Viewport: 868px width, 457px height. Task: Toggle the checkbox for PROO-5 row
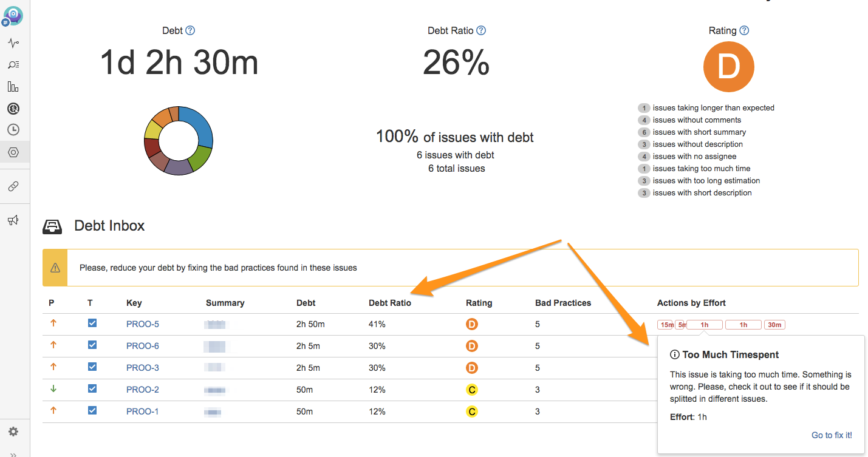point(92,323)
